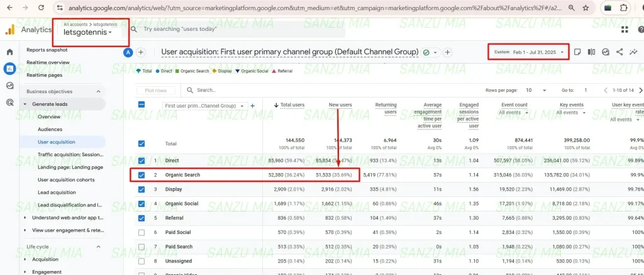Click the Share this report icon
Viewport: 644px width, 275px height.
[x=619, y=52]
